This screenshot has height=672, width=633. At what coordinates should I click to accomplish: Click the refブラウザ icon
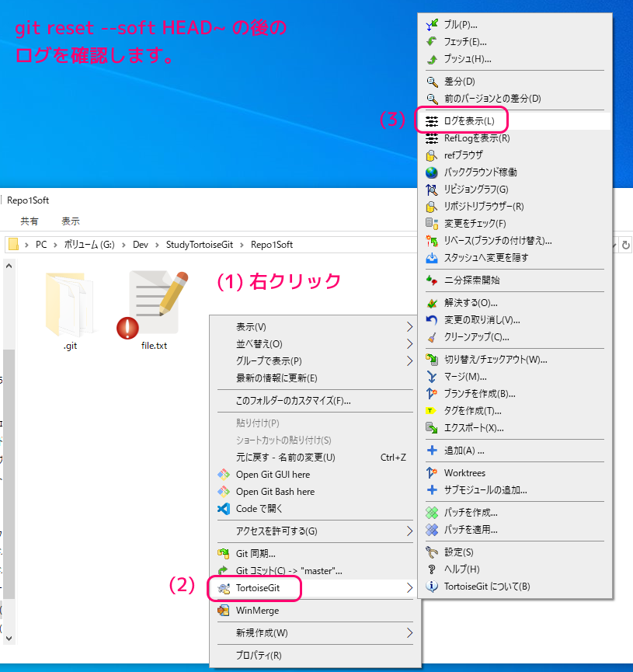pyautogui.click(x=432, y=155)
